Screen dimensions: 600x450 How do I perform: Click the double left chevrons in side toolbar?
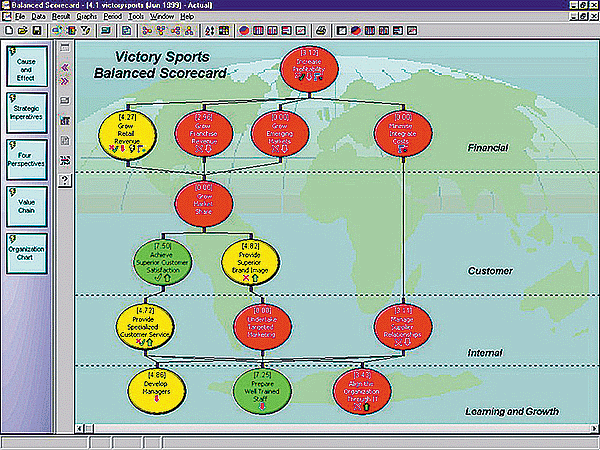[x=65, y=68]
